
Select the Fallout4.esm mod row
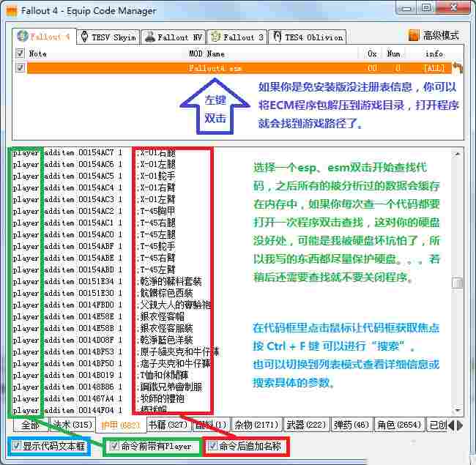(x=239, y=68)
